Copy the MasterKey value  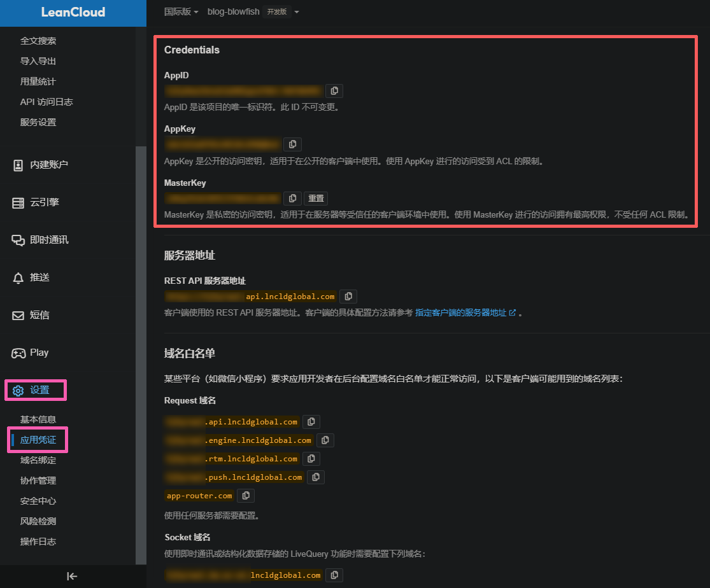point(292,198)
